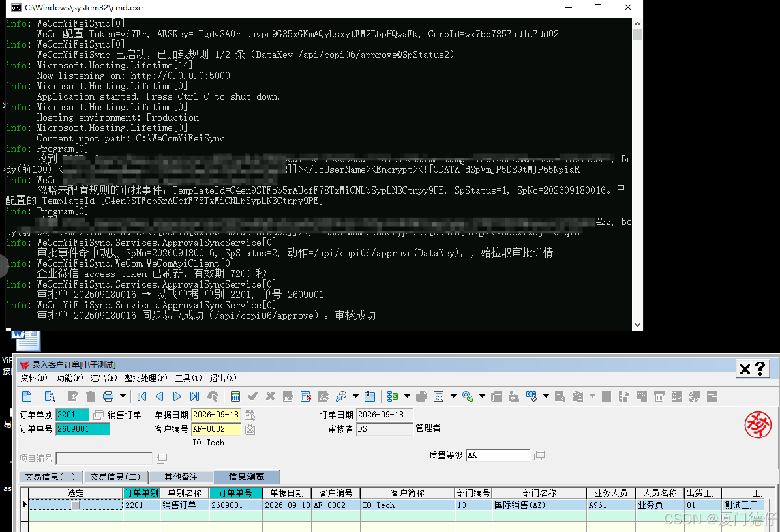Click the 审核者 field showing DS
This screenshot has width=780, height=532.
385,429
